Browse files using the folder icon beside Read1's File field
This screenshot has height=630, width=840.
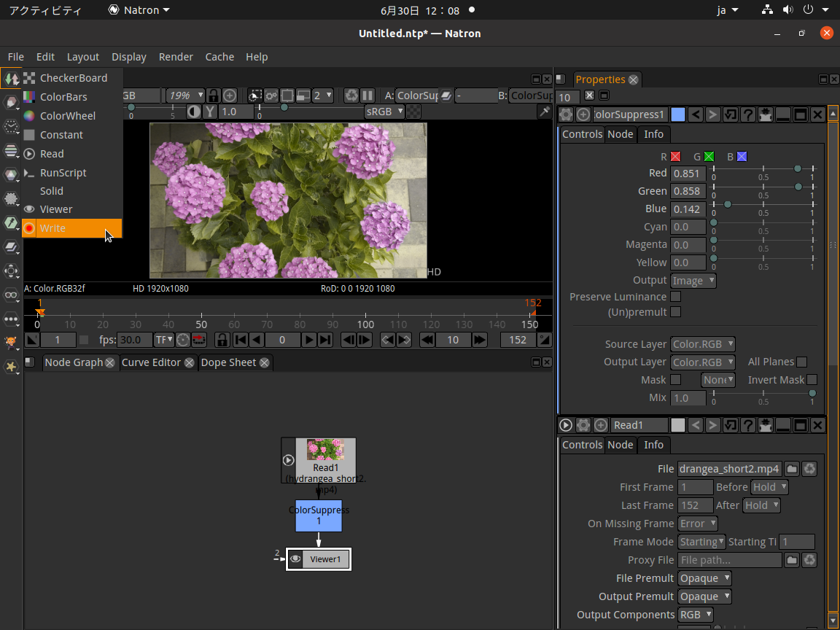coord(791,469)
